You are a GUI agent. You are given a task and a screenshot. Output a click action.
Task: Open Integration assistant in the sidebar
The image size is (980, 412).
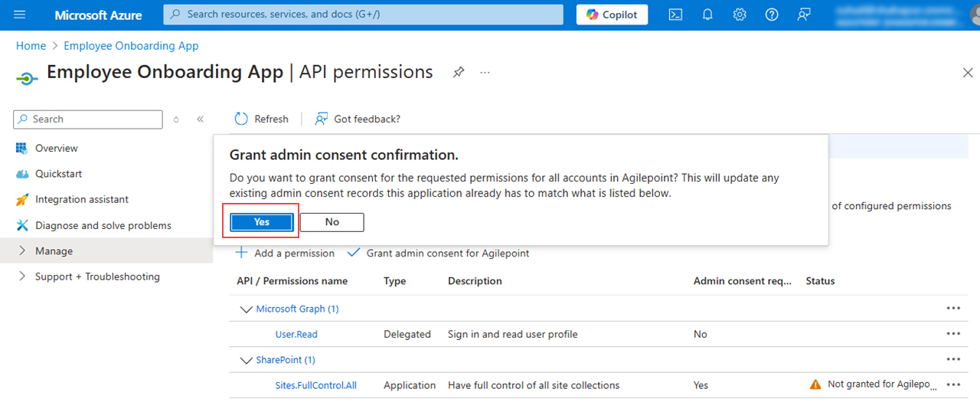(82, 199)
